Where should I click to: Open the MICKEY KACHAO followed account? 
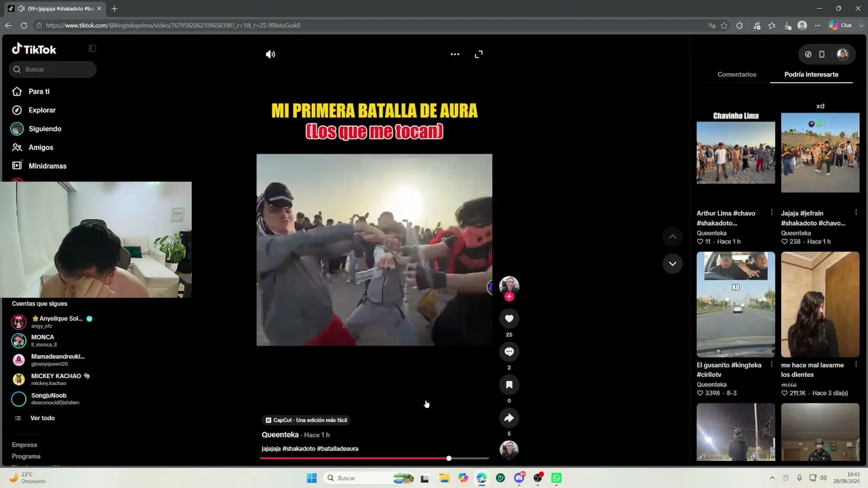tap(51, 380)
